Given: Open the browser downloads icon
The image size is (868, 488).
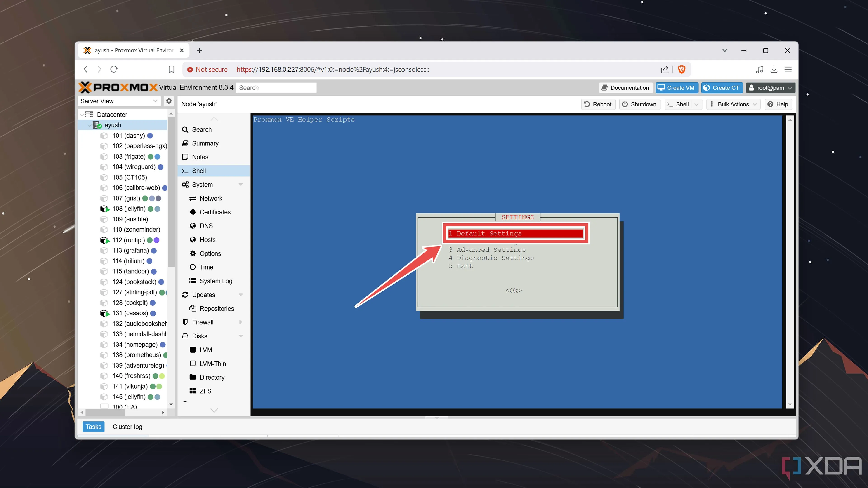Looking at the screenshot, I should [x=774, y=69].
